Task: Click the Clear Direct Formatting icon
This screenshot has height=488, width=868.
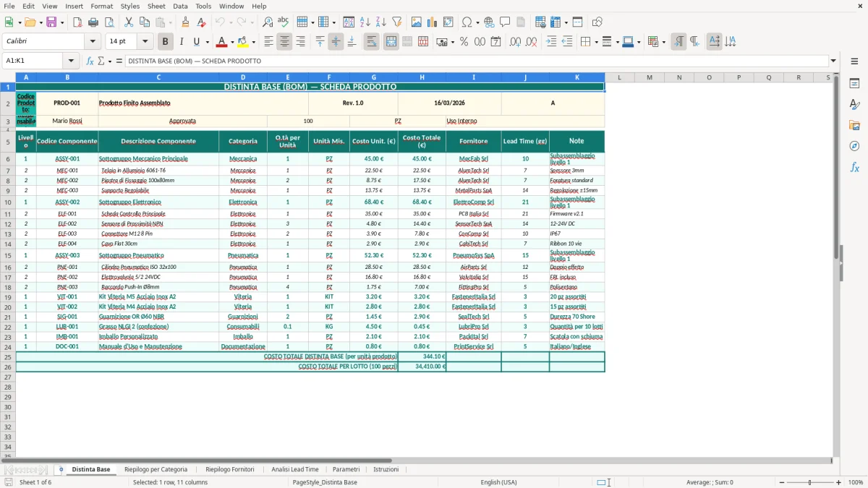Action: coord(201,22)
